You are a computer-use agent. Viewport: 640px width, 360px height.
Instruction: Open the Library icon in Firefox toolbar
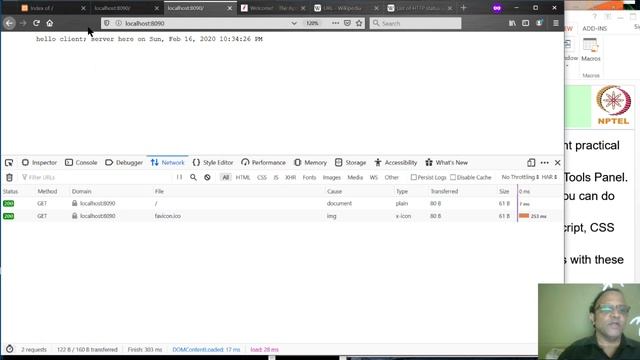pyautogui.click(x=512, y=23)
